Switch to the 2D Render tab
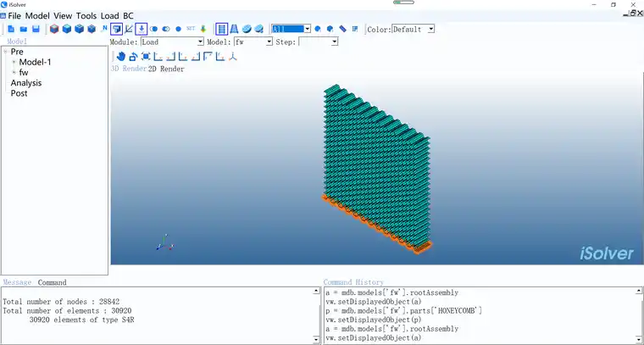The width and height of the screenshot is (644, 345). [x=166, y=69]
